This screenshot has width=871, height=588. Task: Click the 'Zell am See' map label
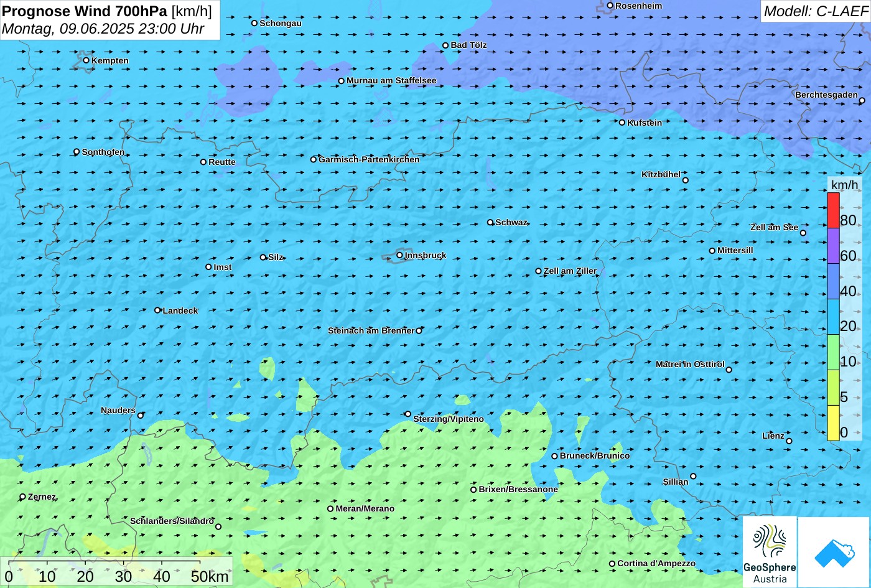pos(774,227)
